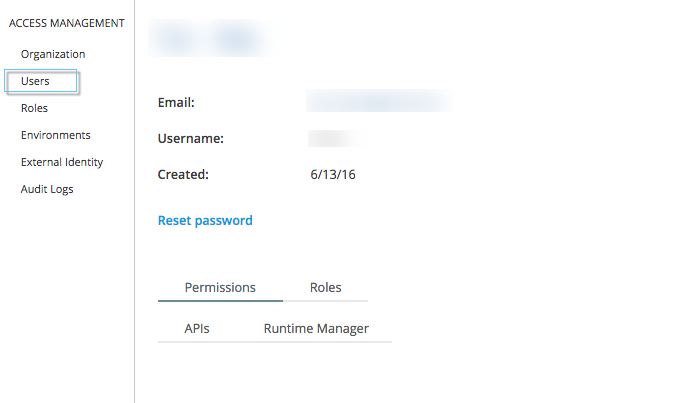Click the sidebar's vertical divider line
The width and height of the screenshot is (681, 403).
click(134, 250)
